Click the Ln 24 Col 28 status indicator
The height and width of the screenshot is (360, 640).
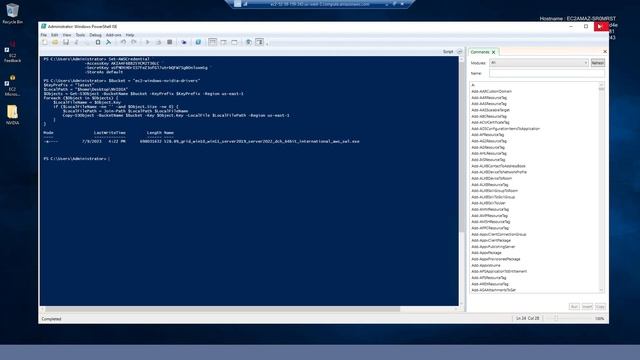(527, 318)
